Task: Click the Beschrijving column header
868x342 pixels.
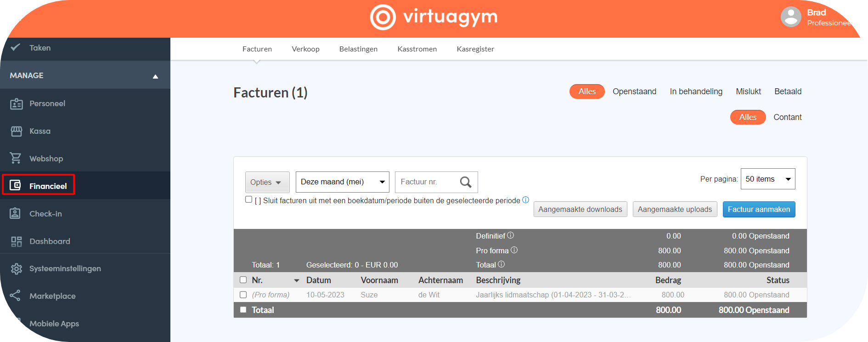Action: (498, 280)
